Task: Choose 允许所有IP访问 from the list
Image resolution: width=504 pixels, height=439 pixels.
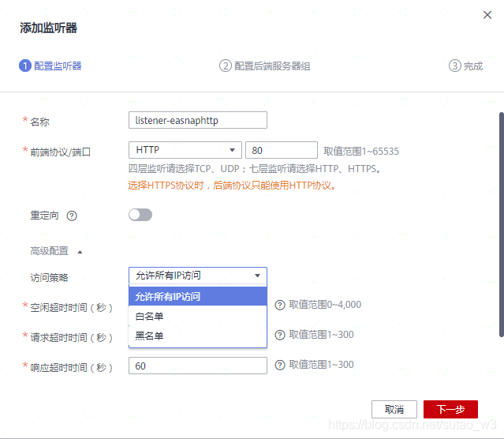Action: pos(198,296)
